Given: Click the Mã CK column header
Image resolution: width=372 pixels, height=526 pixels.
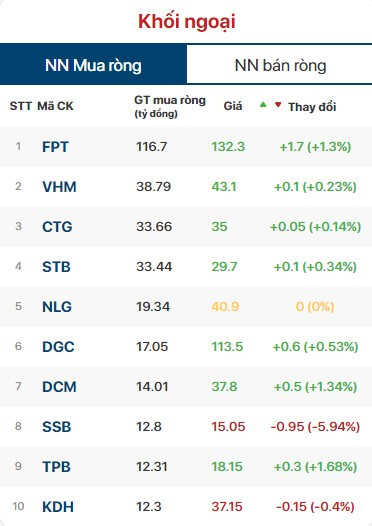Looking at the screenshot, I should [55, 106].
